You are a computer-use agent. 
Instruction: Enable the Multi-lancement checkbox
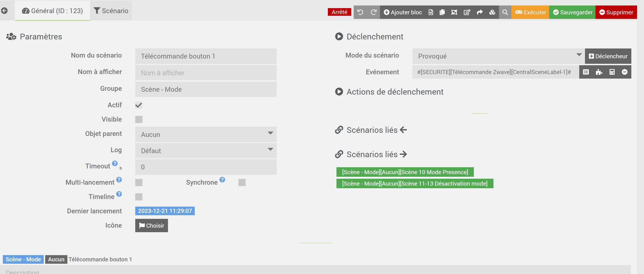click(x=139, y=183)
